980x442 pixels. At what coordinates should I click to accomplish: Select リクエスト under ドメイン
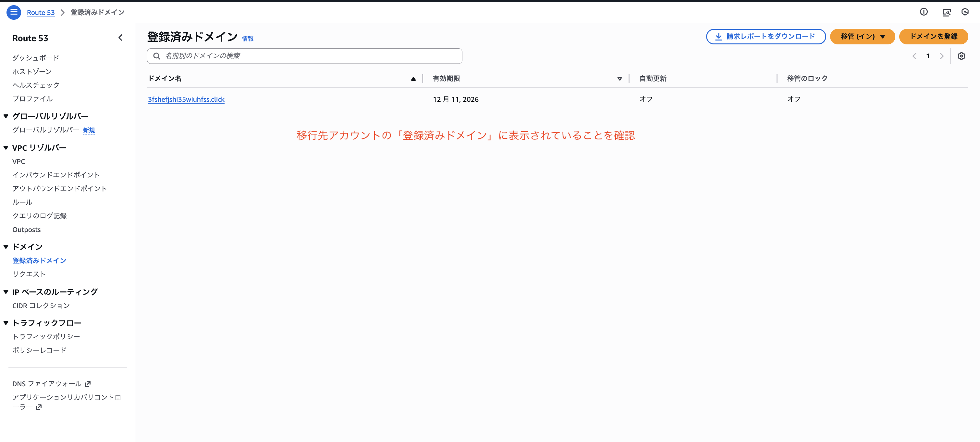[x=29, y=273]
